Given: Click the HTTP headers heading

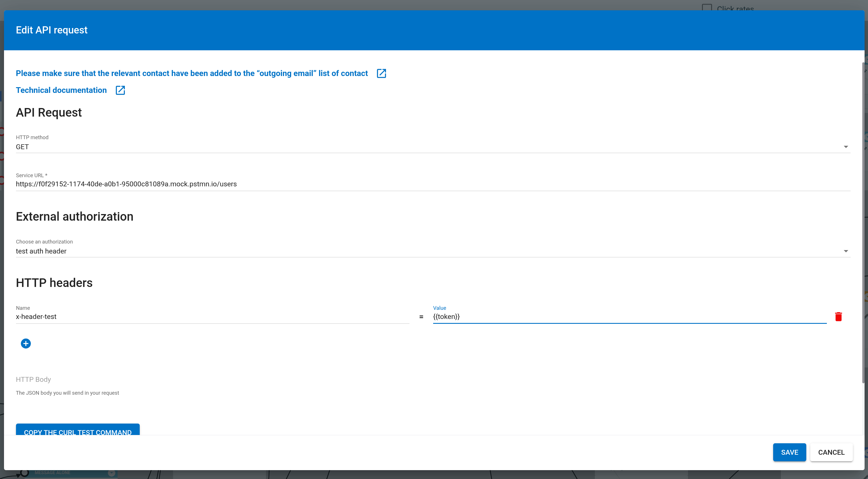Looking at the screenshot, I should pyautogui.click(x=54, y=283).
